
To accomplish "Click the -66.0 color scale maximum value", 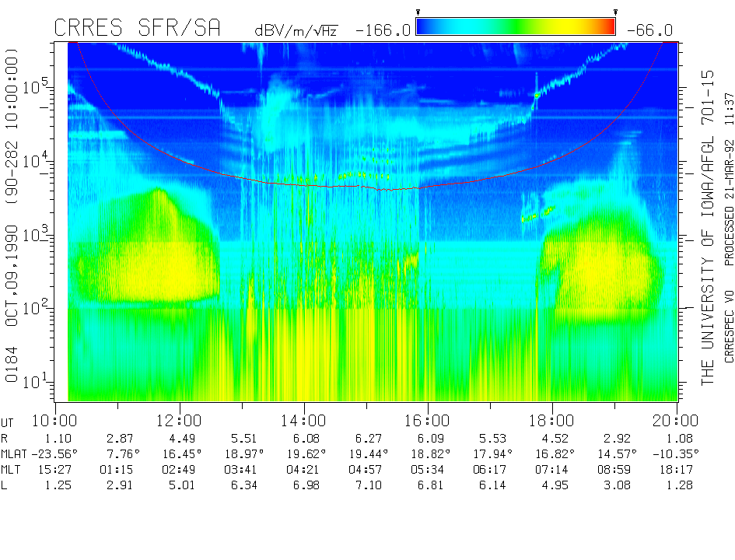I will point(647,30).
